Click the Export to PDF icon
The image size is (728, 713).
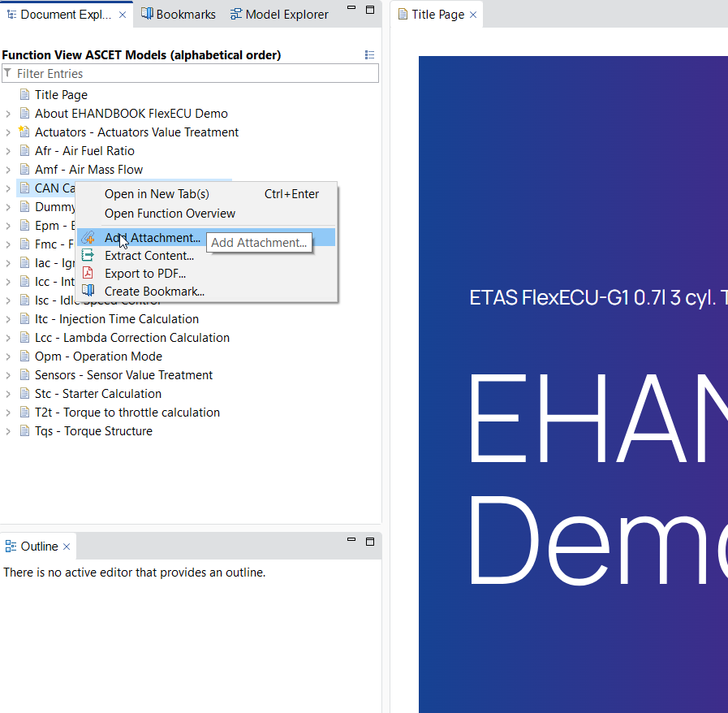tap(87, 271)
